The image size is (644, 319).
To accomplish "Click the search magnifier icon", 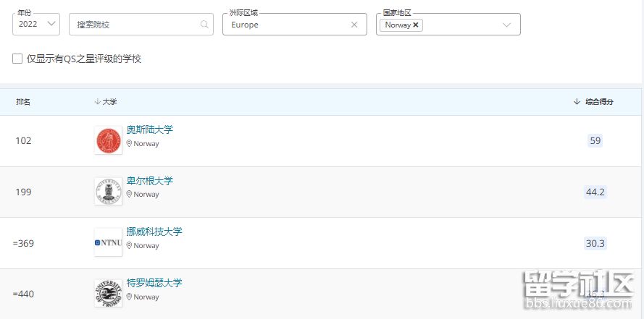I will point(204,25).
